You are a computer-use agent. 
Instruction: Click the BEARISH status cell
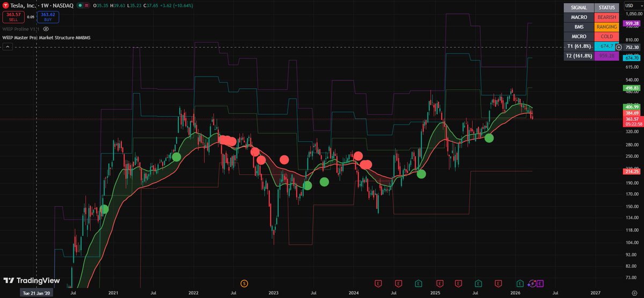[606, 17]
